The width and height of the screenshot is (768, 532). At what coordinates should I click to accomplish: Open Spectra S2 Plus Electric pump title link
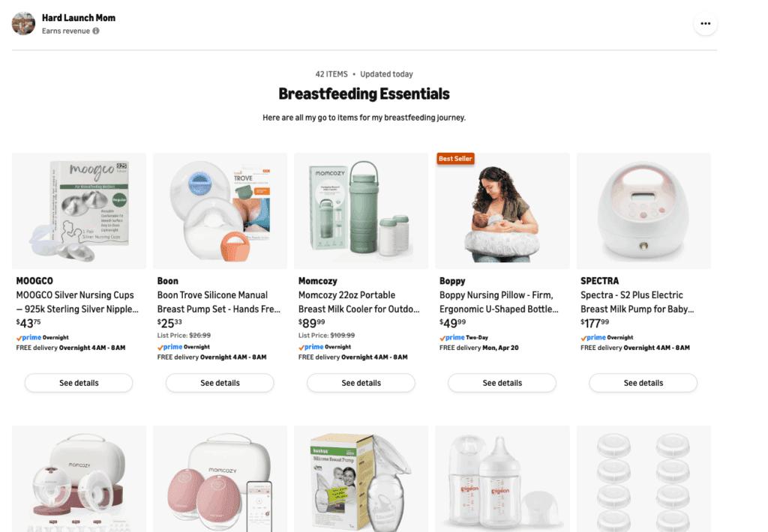[637, 302]
